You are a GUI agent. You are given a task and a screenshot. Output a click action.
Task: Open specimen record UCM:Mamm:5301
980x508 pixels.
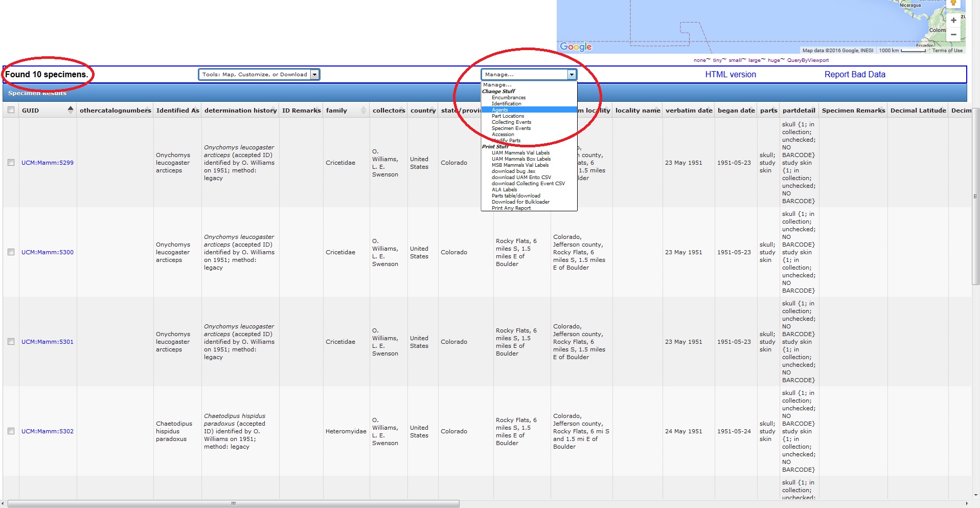point(48,342)
